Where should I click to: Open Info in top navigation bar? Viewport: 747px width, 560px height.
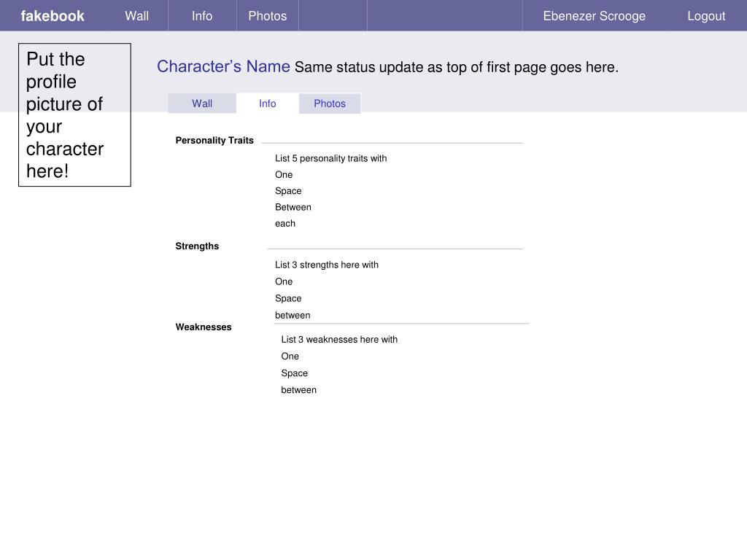pos(202,16)
